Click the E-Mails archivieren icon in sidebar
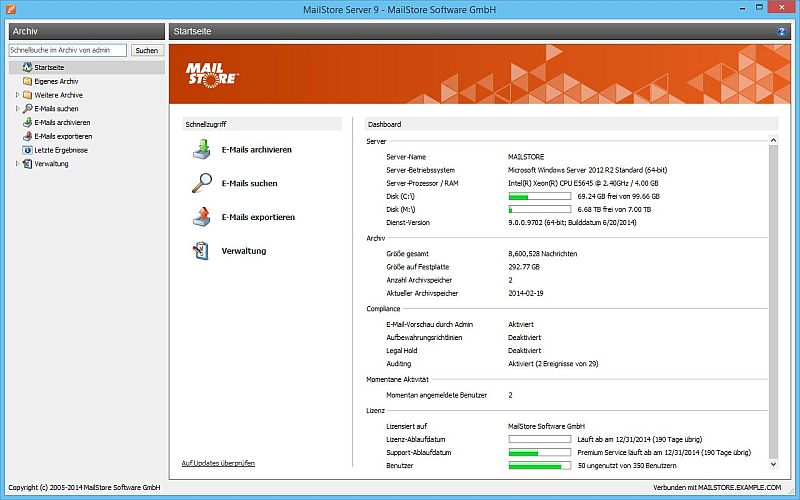Viewport: 800px width, 500px height. point(27,122)
